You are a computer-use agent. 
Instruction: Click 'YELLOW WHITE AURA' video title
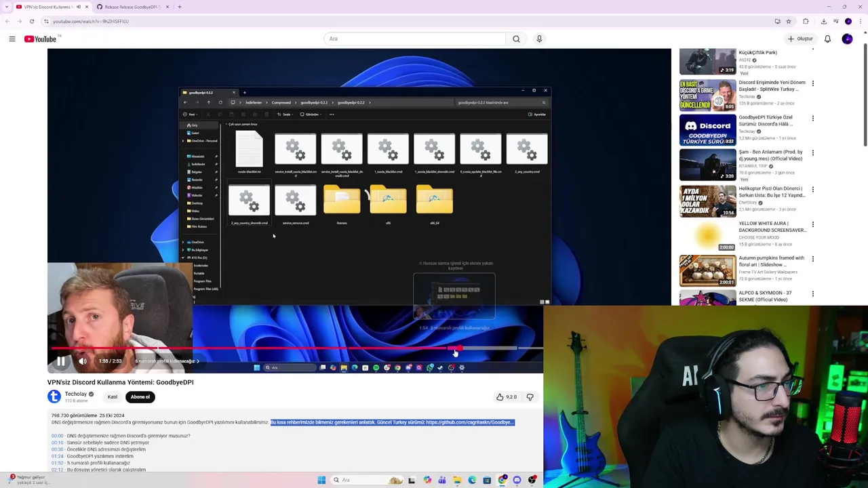click(x=772, y=227)
